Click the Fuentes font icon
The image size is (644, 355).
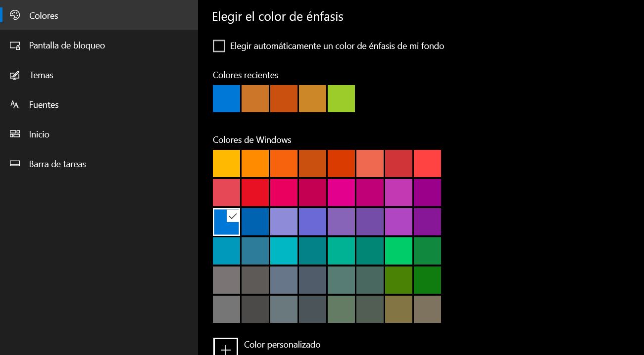(15, 105)
